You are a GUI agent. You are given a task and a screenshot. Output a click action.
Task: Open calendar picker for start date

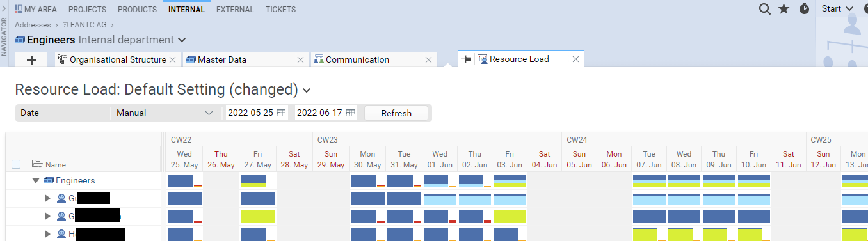pos(281,113)
